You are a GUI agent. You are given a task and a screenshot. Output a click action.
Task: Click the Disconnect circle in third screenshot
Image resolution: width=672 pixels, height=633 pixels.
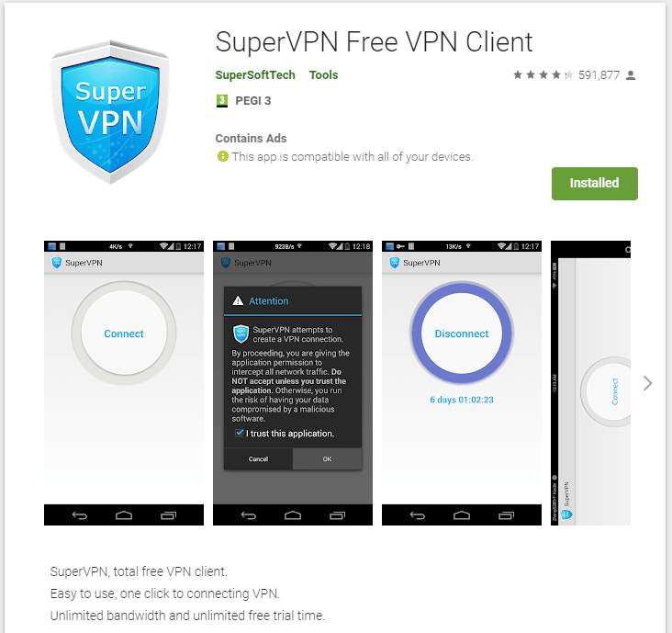(x=462, y=333)
